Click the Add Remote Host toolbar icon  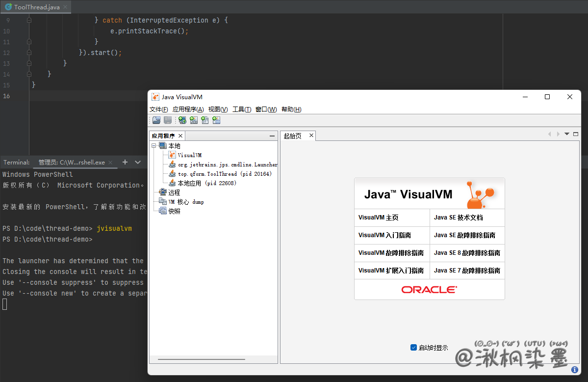pos(182,120)
